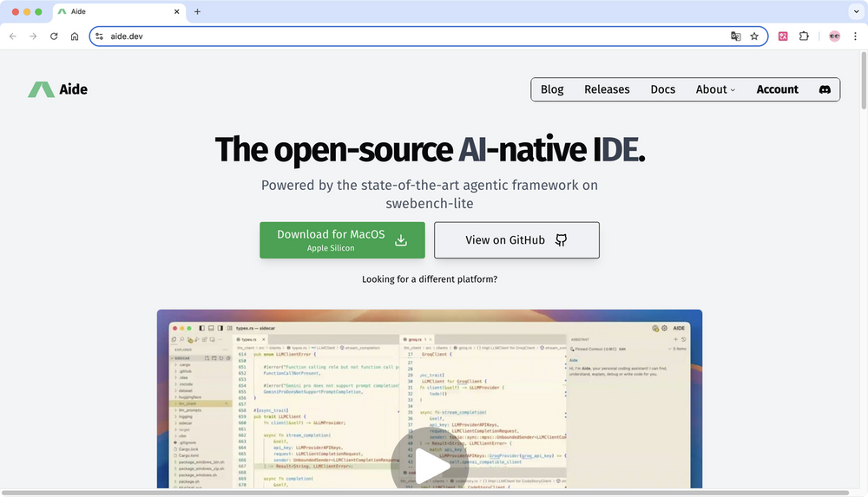Reload the page with refresh icon
This screenshot has height=497, width=868.
point(54,36)
